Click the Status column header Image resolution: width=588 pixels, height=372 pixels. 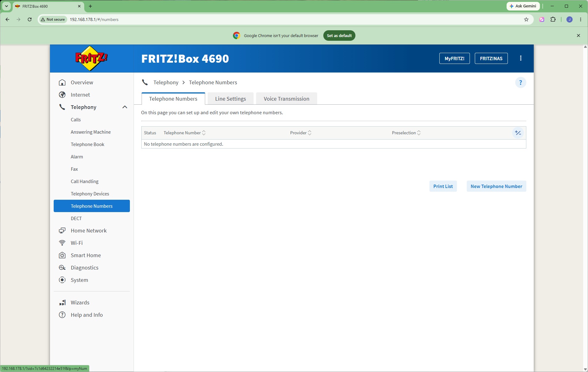(150, 133)
